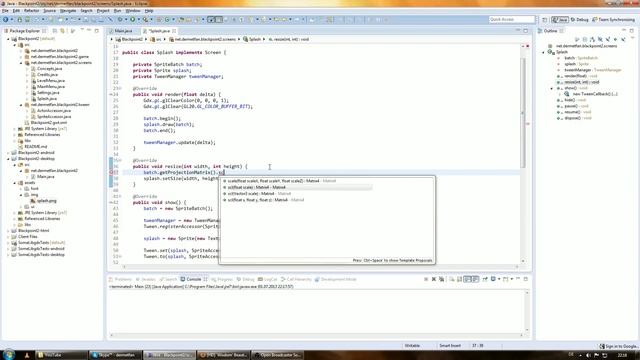
Task: Select render(float) in the Outline
Action: (x=577, y=76)
